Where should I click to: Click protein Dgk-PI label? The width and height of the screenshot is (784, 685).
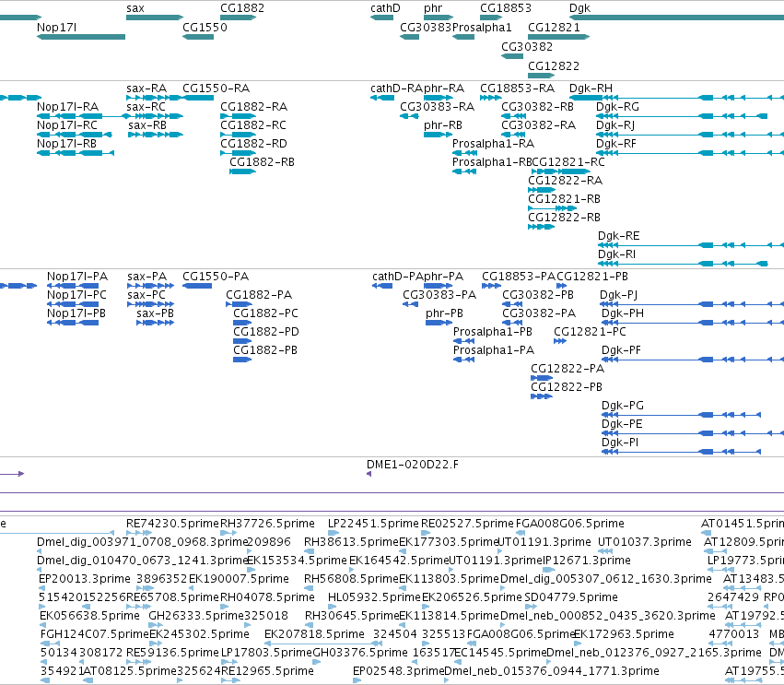pyautogui.click(x=619, y=443)
